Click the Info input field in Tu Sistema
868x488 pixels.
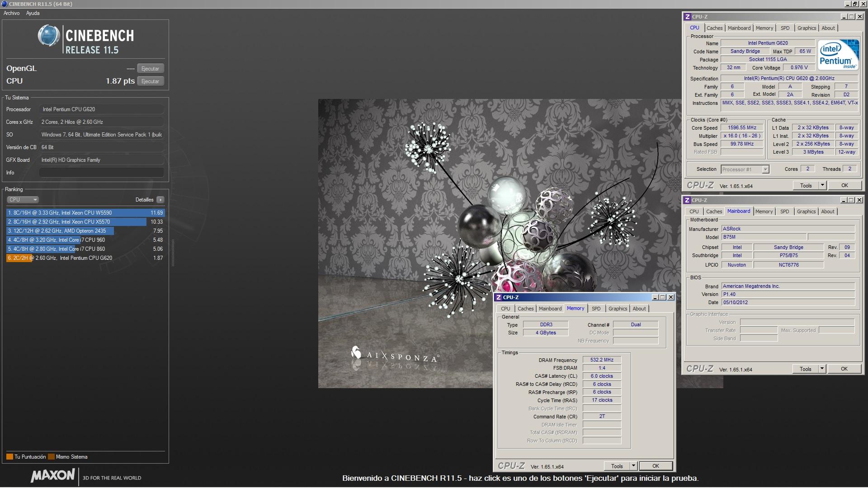click(102, 173)
